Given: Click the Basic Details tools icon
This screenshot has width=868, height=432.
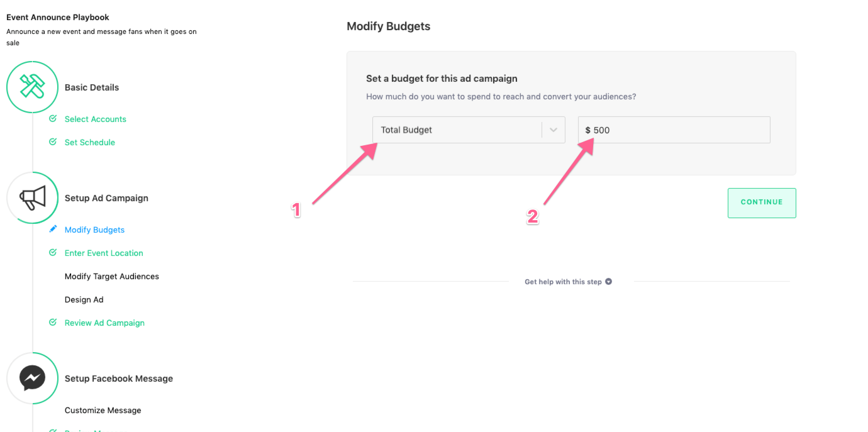Looking at the screenshot, I should (x=32, y=87).
